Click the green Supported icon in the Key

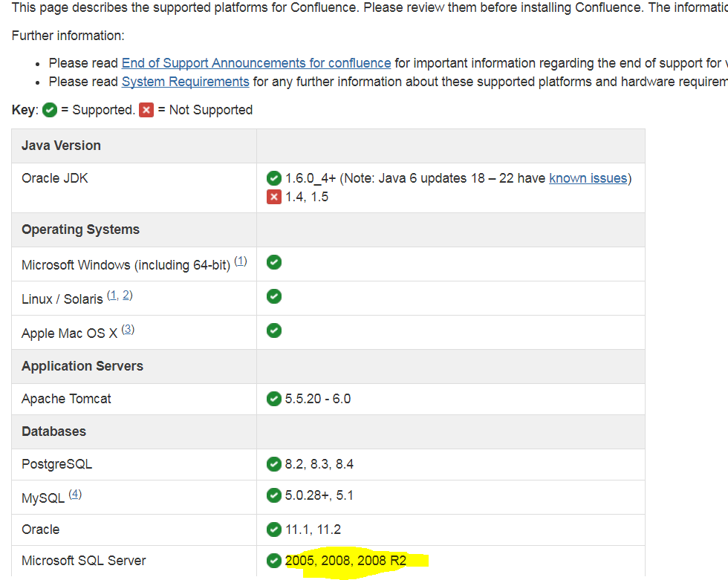coord(50,110)
